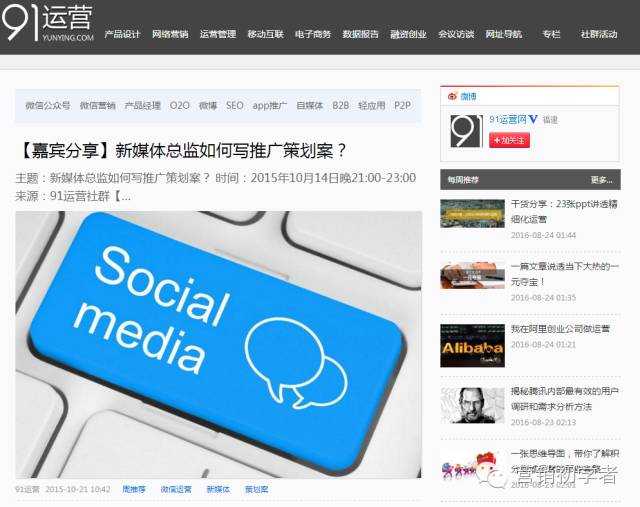Image resolution: width=640 pixels, height=507 pixels.
Task: Click the verified V badge beside 91运营网
Action: [x=533, y=119]
